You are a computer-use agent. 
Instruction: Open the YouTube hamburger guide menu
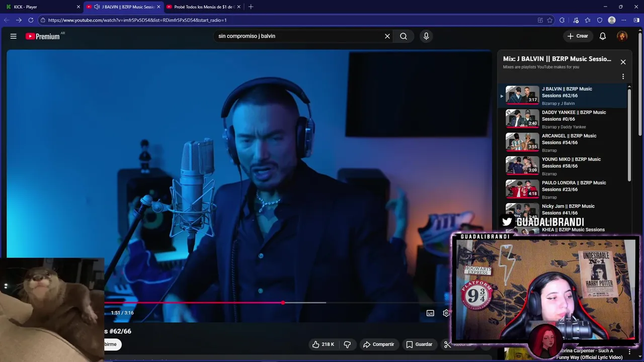[x=14, y=36]
